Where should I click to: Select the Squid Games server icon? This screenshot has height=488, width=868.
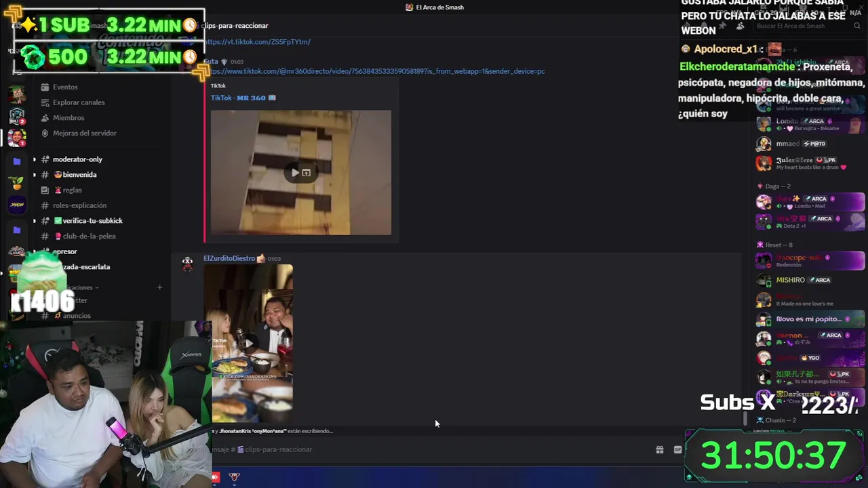(x=17, y=251)
